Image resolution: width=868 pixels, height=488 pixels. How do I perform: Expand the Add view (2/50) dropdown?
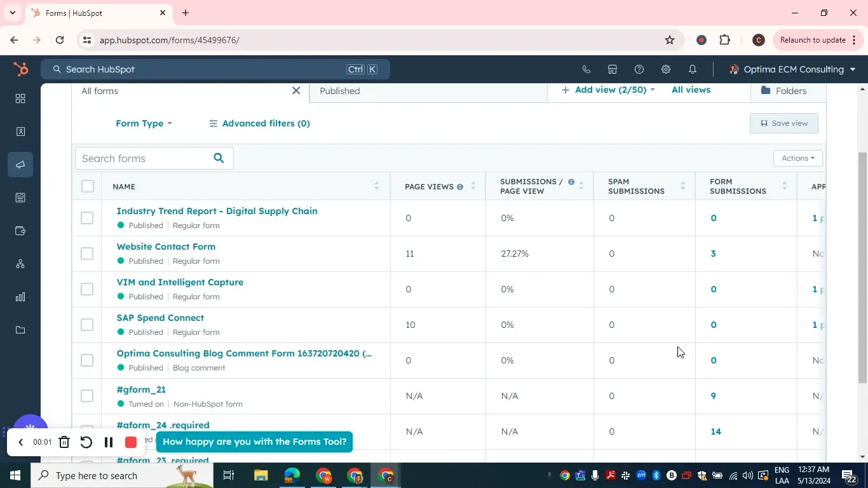608,90
